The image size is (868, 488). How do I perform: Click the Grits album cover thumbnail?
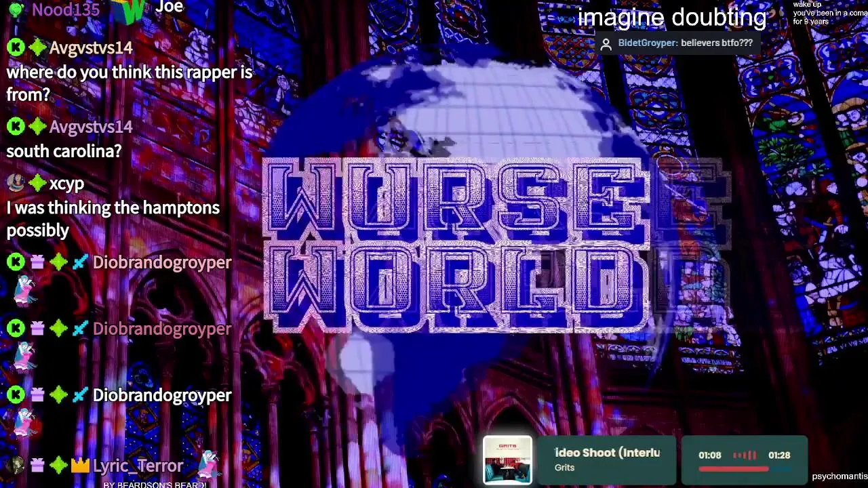click(507, 461)
